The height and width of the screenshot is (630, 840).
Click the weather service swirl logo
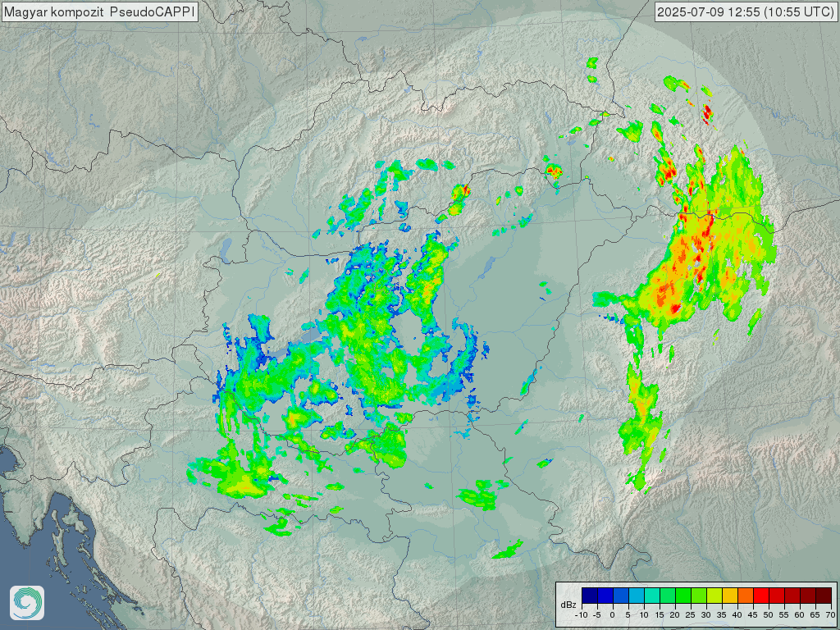27,603
